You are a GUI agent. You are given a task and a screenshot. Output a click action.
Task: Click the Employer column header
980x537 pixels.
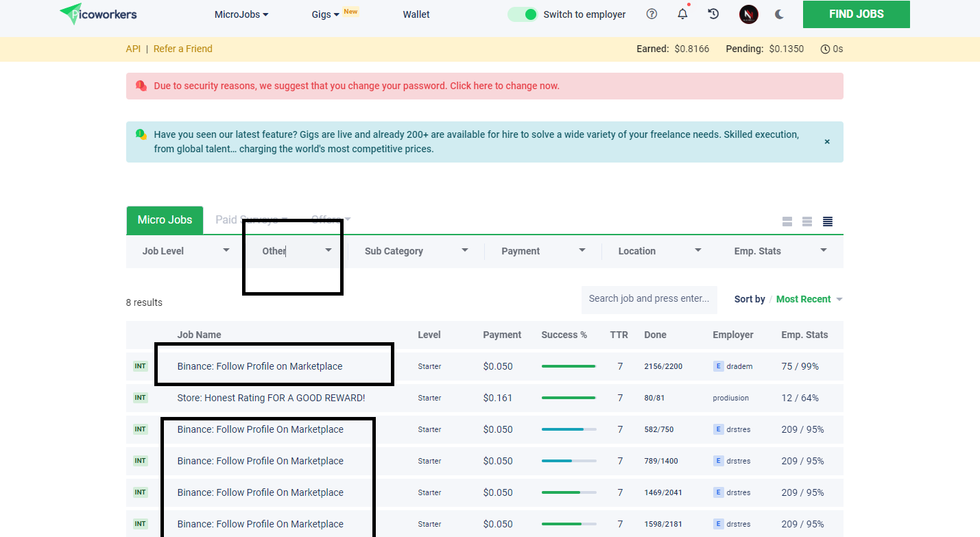point(733,335)
